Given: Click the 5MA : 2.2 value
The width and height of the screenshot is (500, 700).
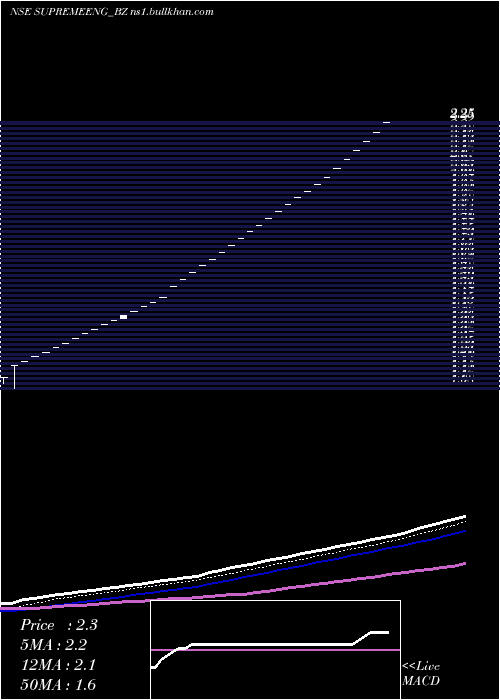Looking at the screenshot, I should click(x=54, y=645).
